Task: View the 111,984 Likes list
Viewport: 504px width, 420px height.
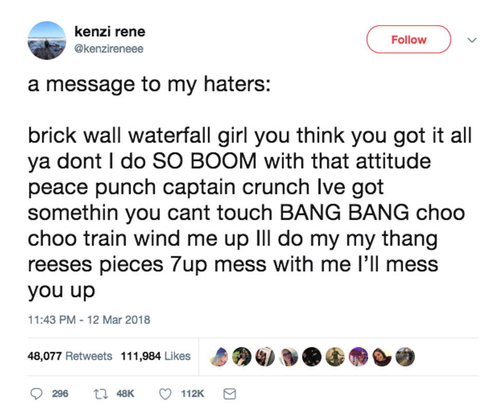Action: (155, 356)
